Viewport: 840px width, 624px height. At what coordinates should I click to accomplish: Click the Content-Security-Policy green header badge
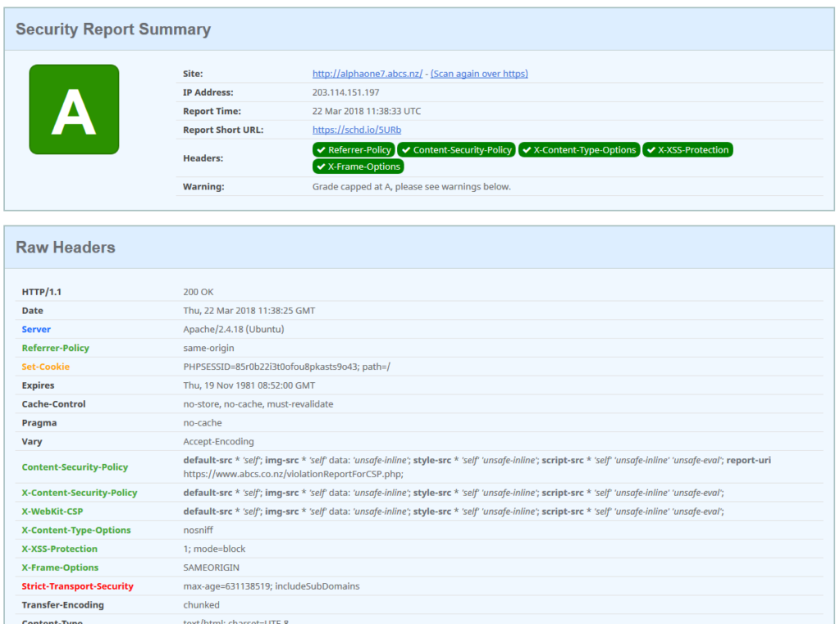pos(456,150)
